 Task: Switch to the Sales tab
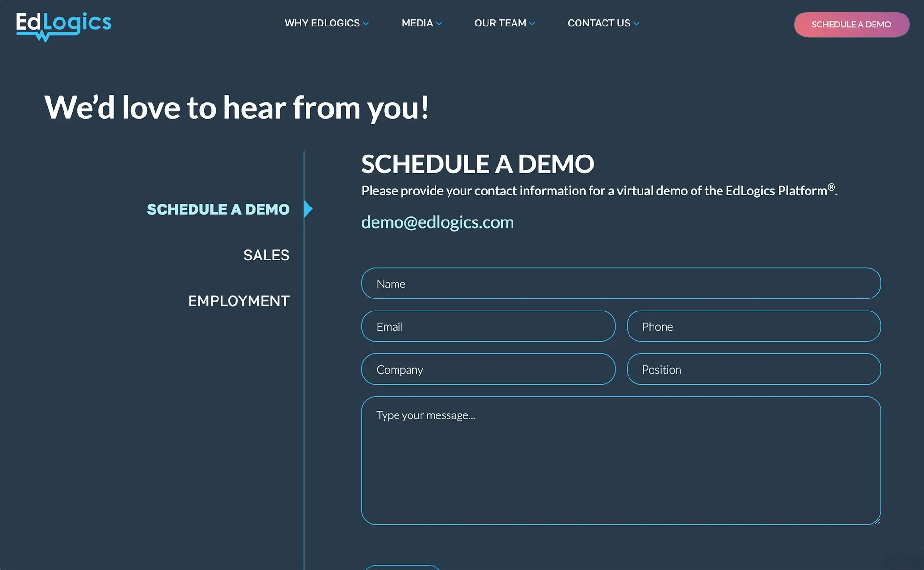(266, 255)
